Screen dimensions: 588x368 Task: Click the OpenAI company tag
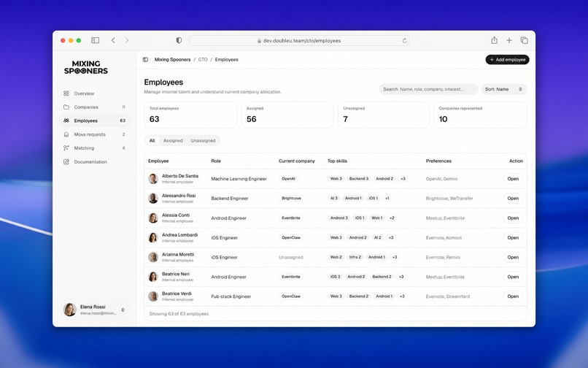pyautogui.click(x=288, y=179)
